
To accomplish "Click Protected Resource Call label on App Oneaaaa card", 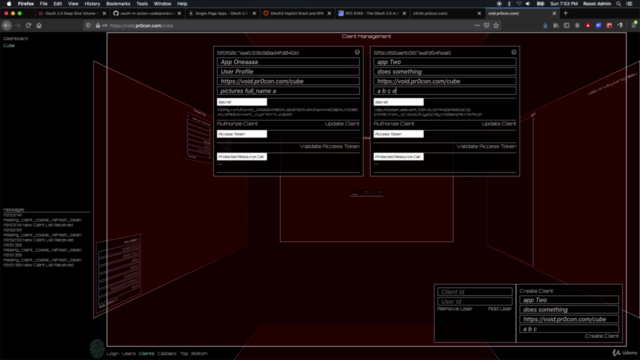I will click(242, 157).
